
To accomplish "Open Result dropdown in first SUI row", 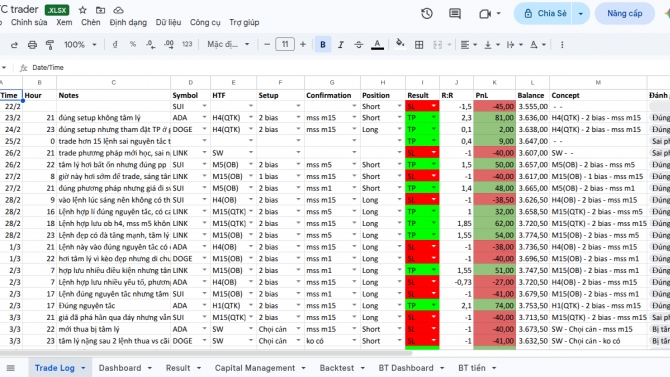I will (x=434, y=106).
